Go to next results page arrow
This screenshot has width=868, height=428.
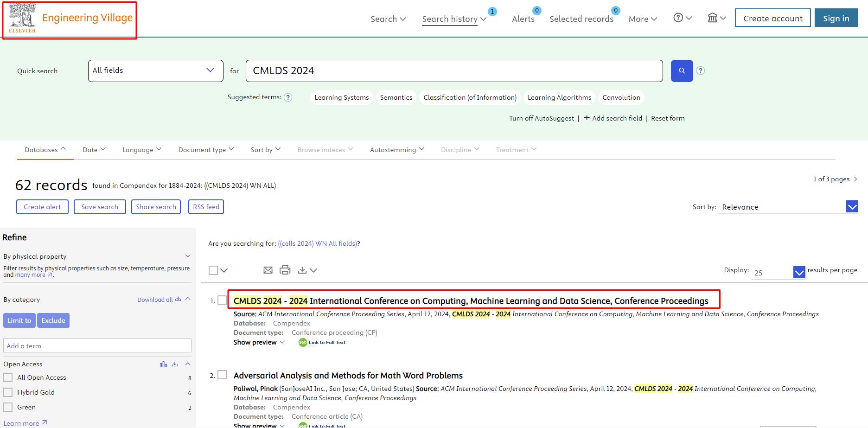pyautogui.click(x=855, y=179)
